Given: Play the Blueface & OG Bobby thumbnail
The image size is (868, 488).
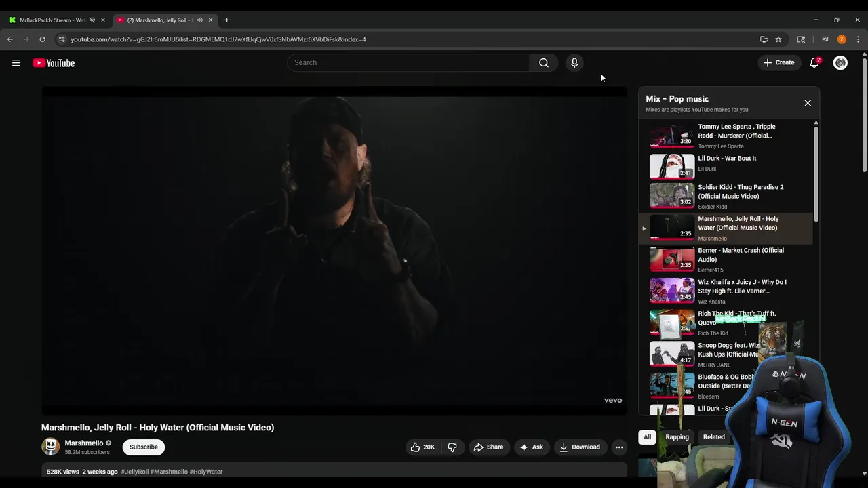Looking at the screenshot, I should pos(672,385).
